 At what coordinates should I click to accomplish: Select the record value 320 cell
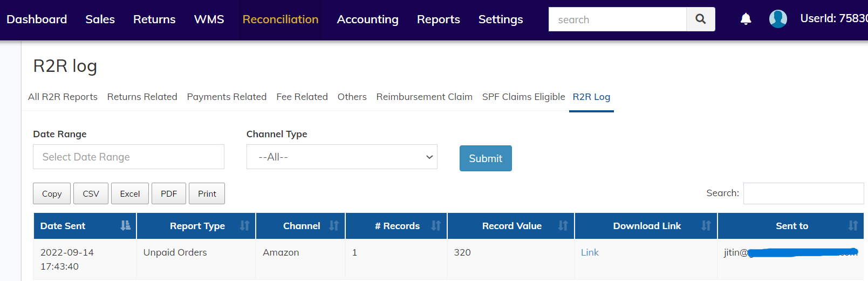(x=511, y=259)
